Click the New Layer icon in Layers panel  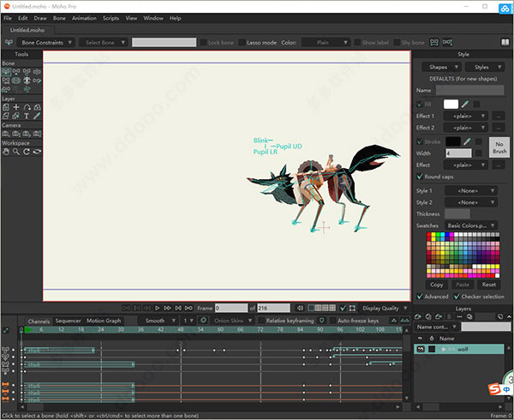[x=418, y=317]
